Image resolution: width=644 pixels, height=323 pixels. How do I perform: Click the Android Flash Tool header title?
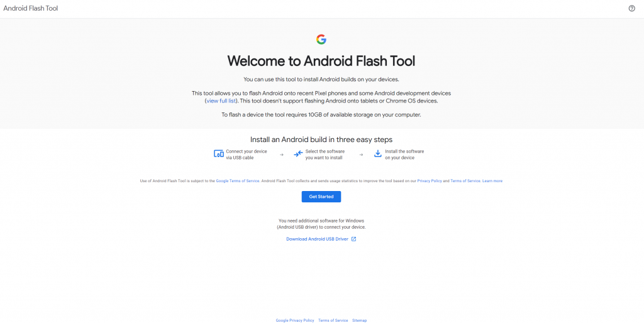pyautogui.click(x=30, y=9)
